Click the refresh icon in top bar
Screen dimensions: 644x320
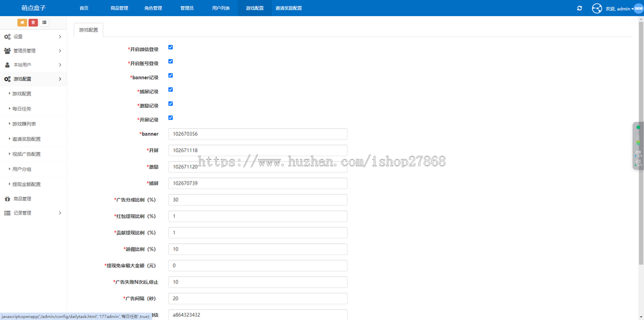coord(580,8)
